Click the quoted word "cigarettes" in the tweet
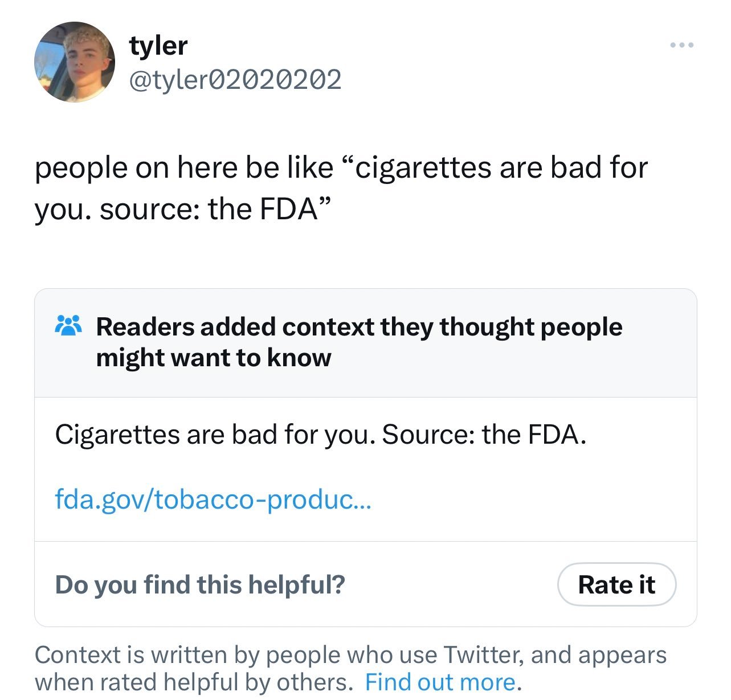This screenshot has width=731, height=700. [x=423, y=167]
